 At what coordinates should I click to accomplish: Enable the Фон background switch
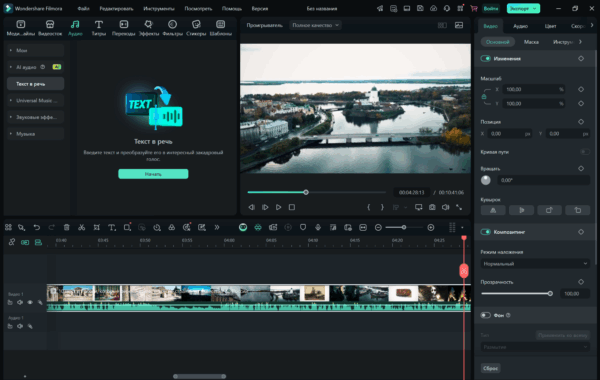click(x=486, y=315)
